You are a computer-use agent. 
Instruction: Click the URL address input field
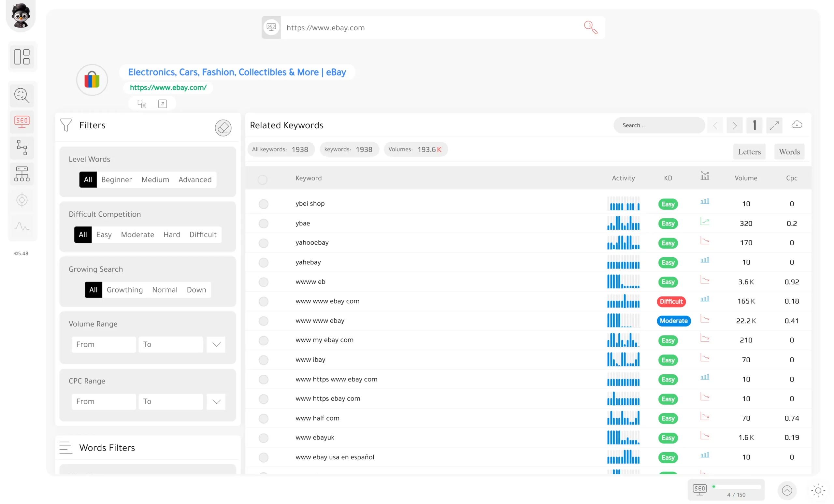click(430, 27)
